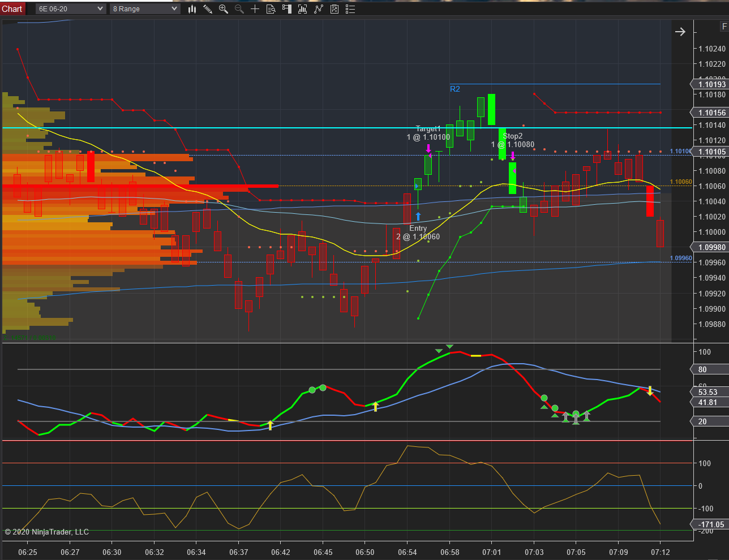Click the F button on price axis

(724, 26)
